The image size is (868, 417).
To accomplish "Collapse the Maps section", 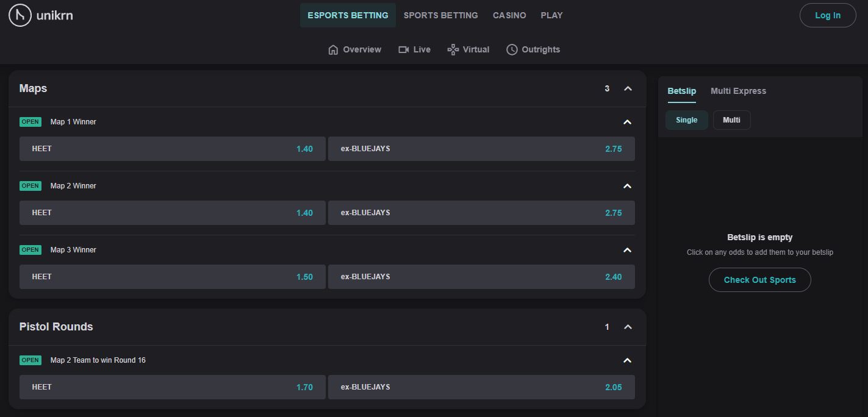I will (x=628, y=88).
